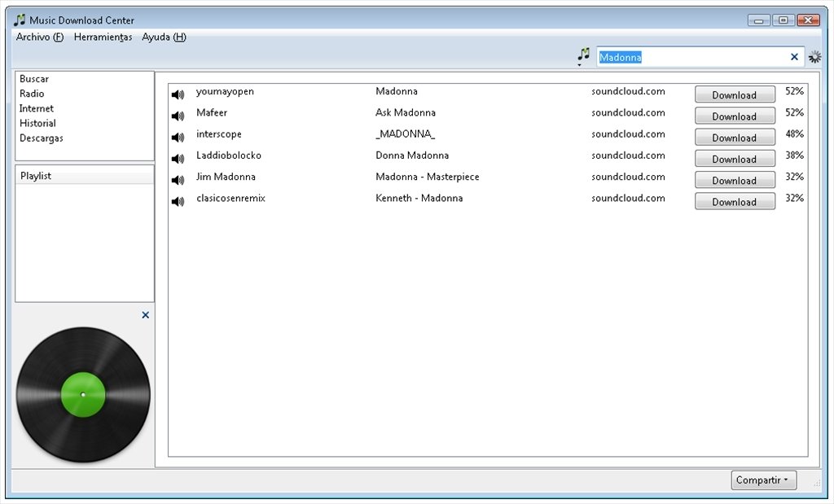Open the Compartir dropdown button
834x504 pixels.
[763, 480]
